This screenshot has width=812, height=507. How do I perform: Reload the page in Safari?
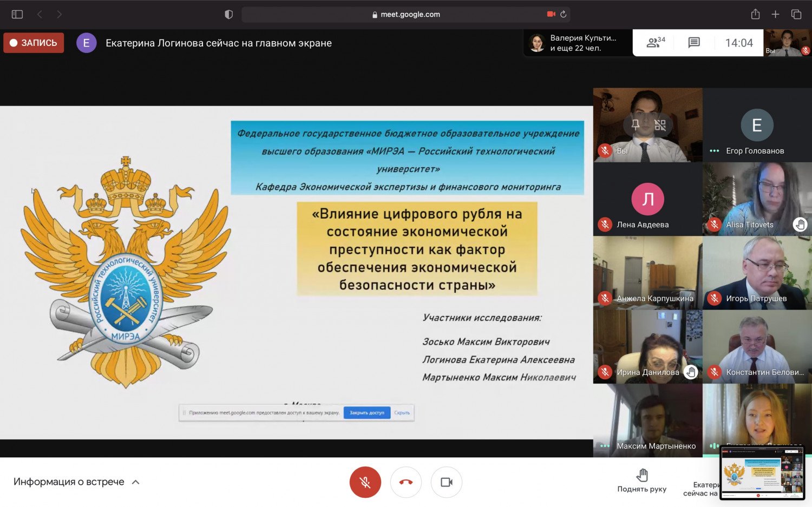point(563,15)
